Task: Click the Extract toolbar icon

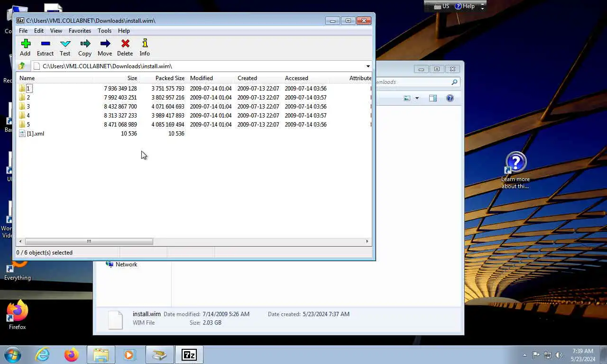Action: (46, 47)
